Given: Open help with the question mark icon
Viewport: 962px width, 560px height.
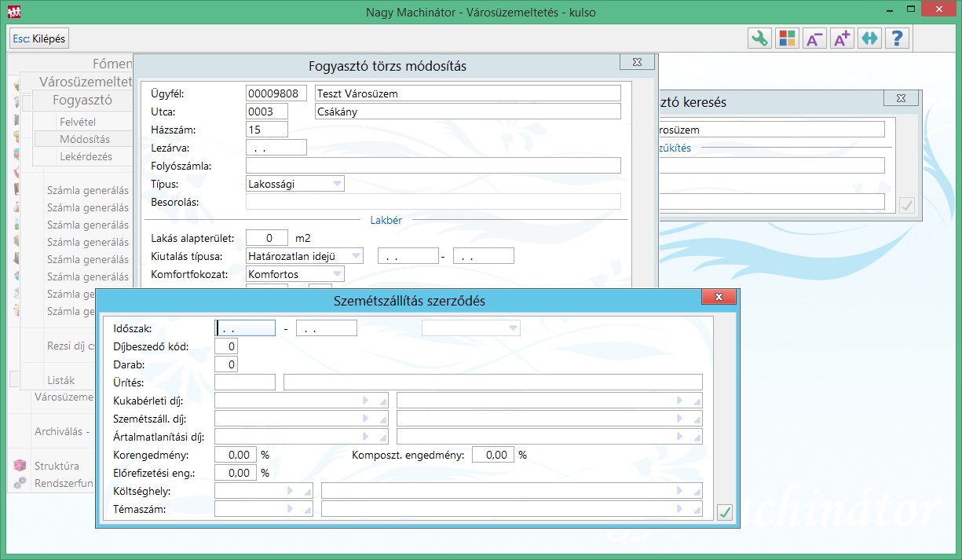Looking at the screenshot, I should click(x=897, y=38).
